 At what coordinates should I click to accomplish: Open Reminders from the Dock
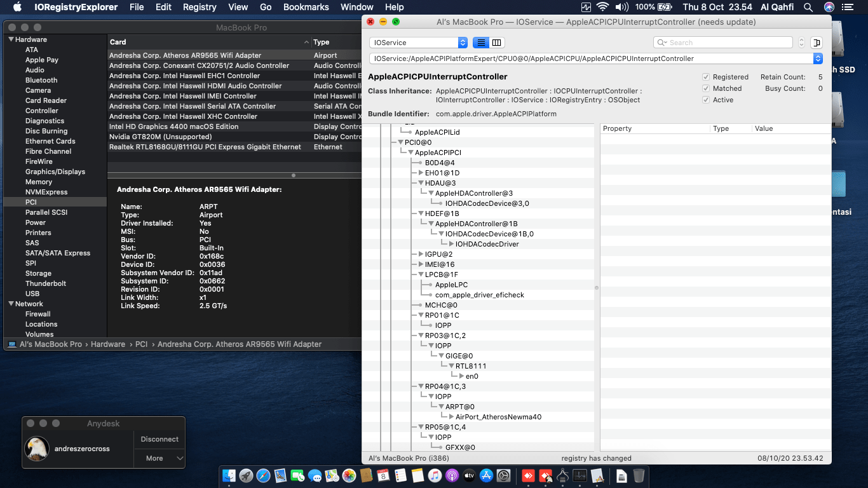(400, 475)
